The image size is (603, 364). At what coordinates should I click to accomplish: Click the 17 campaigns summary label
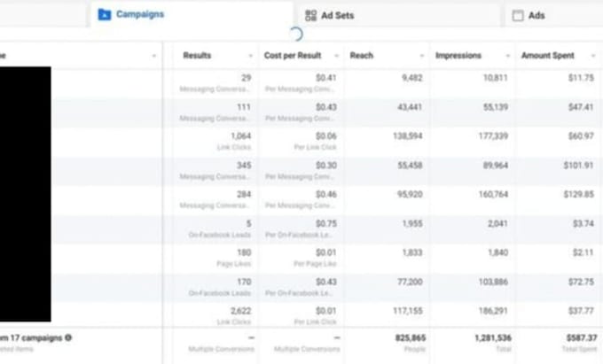[x=31, y=338]
